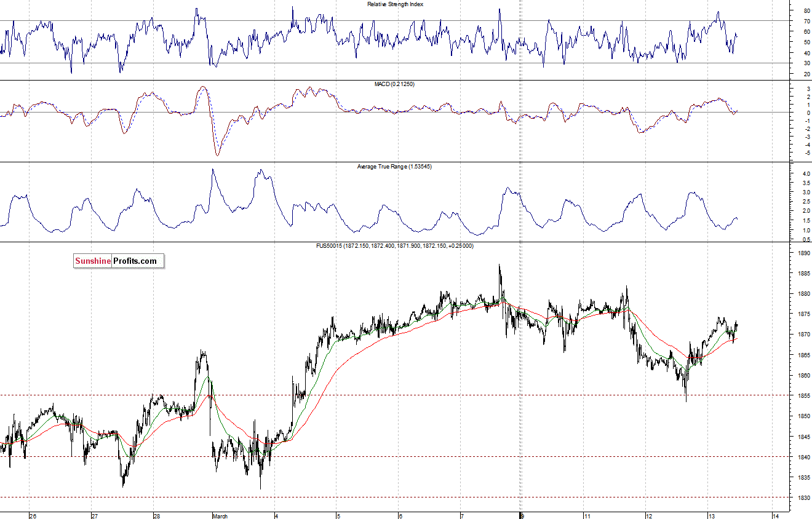Select the 6 date label on time axis
The image size is (812, 519).
pos(400,516)
